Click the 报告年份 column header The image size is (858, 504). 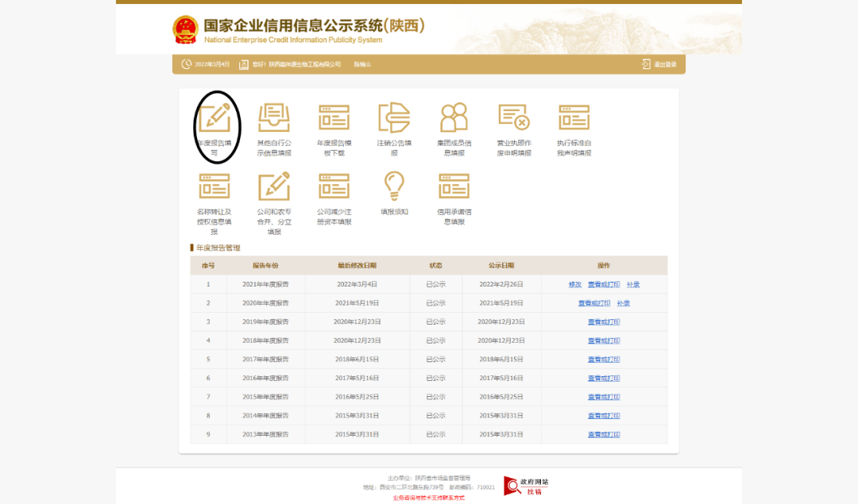[x=265, y=266]
